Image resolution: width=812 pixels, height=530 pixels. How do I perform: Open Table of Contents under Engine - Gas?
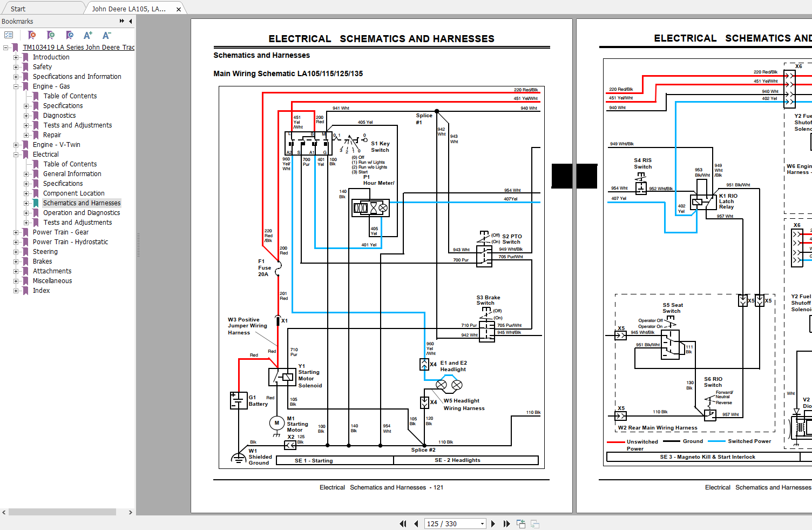(x=70, y=96)
